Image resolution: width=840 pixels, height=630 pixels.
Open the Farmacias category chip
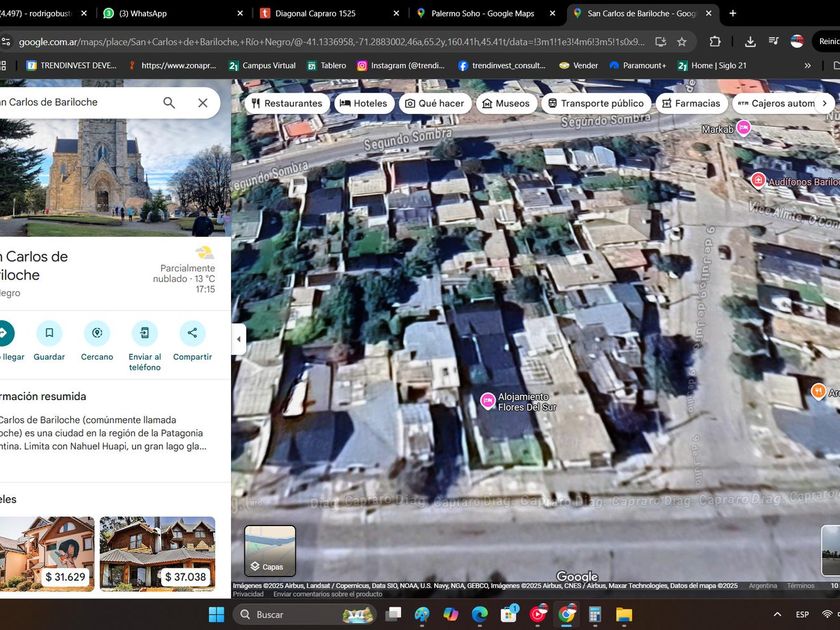(x=691, y=103)
